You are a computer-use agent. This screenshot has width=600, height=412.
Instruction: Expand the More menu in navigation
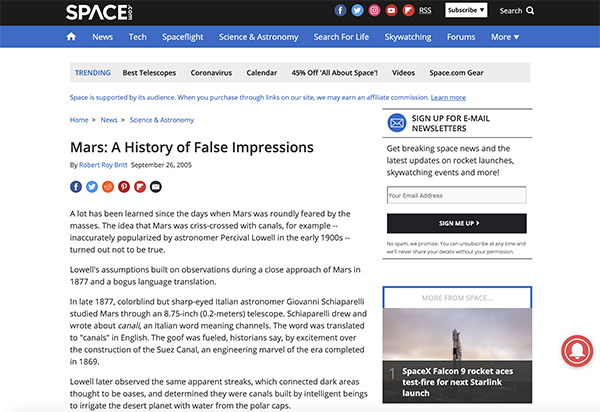coord(506,37)
